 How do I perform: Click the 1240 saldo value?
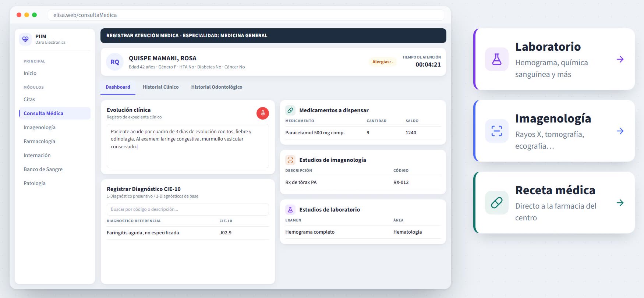411,133
